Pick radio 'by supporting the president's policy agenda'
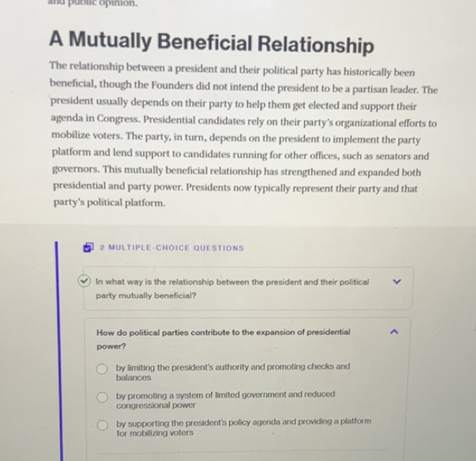This screenshot has height=461, width=476. click(x=103, y=426)
